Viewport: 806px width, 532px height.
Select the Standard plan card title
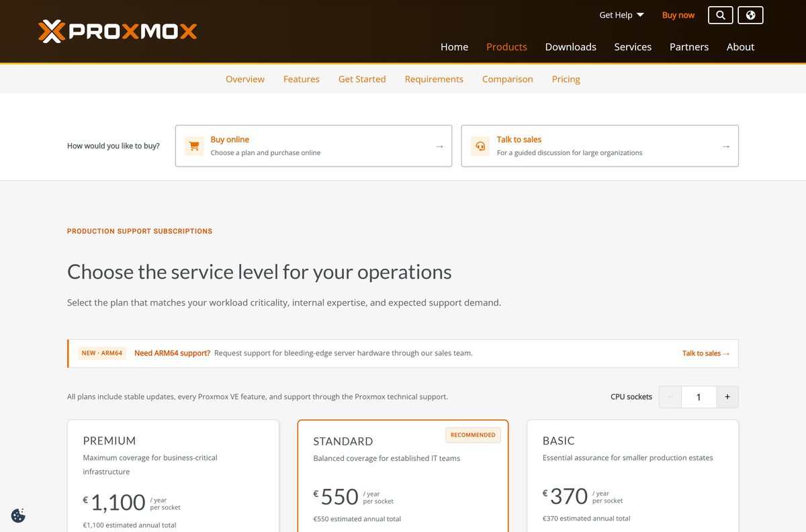(343, 441)
